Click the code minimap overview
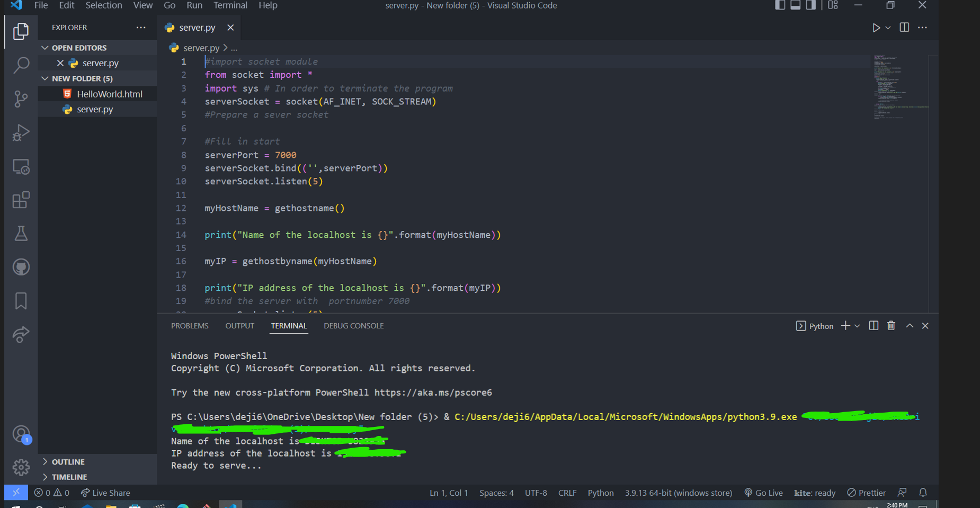Screen dimensions: 980x508 900,87
